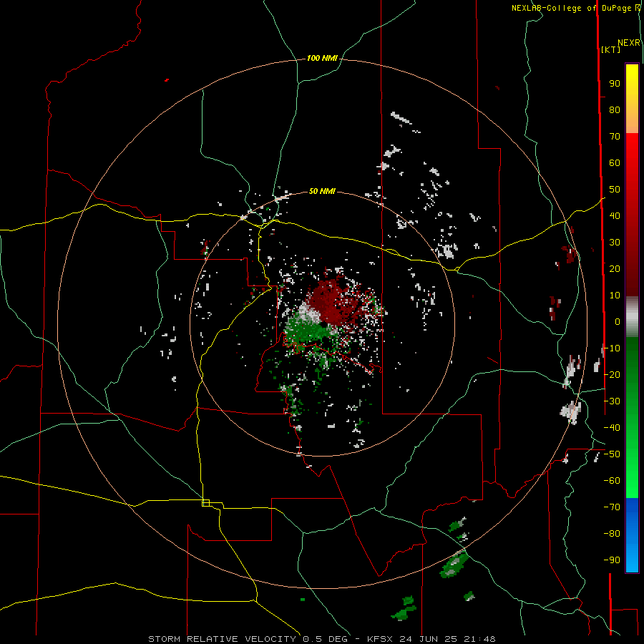Click the '50 NMI' range ring label
644x644 pixels.
[322, 191]
